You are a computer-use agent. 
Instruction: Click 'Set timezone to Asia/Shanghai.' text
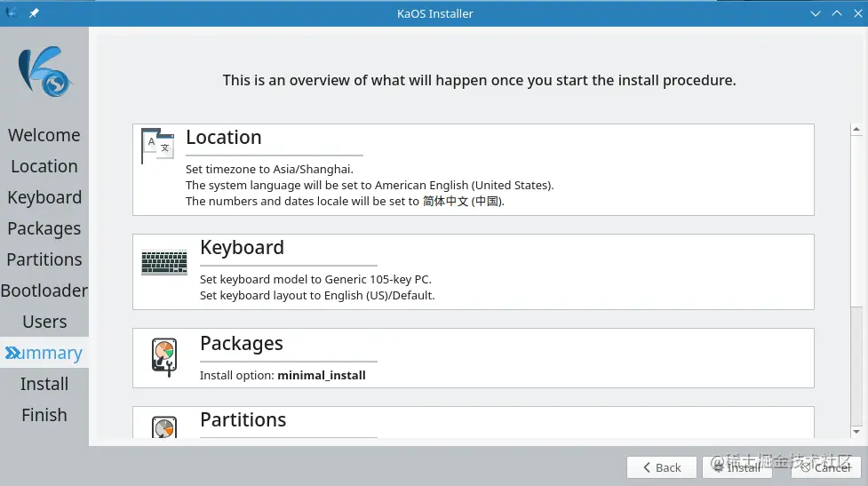269,169
